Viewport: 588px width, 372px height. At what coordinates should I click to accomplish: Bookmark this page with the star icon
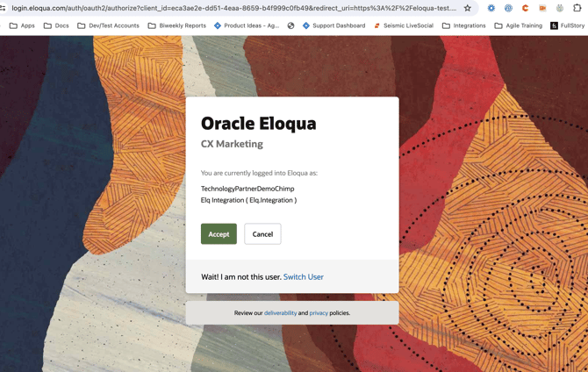point(467,8)
